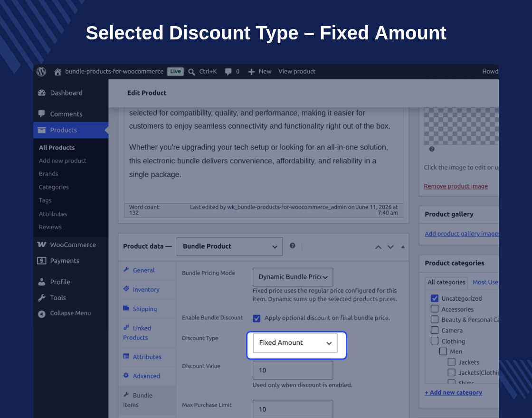Click the WooCommerce logo icon
The height and width of the screenshot is (418, 532).
click(42, 245)
